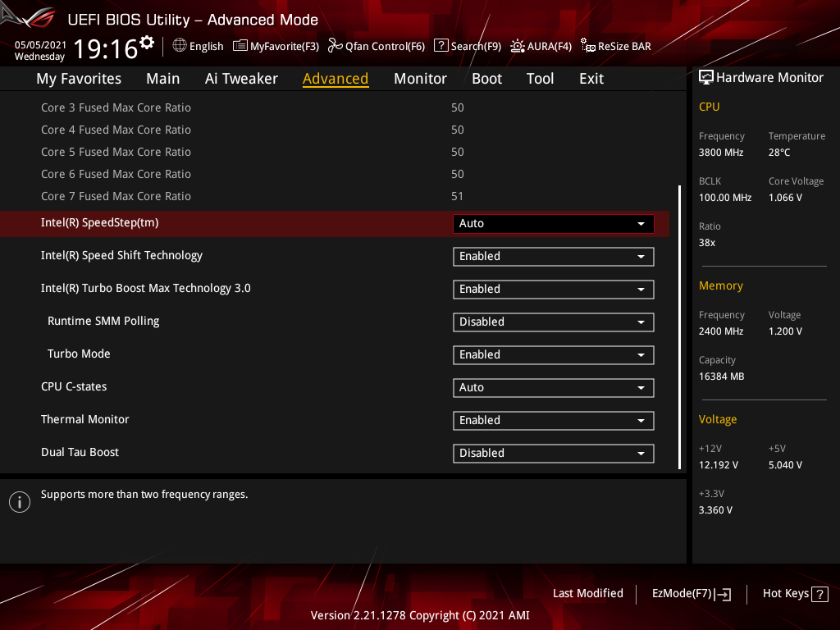Select Dual Tau Boost label
Screen dimensions: 840x630
click(x=80, y=452)
